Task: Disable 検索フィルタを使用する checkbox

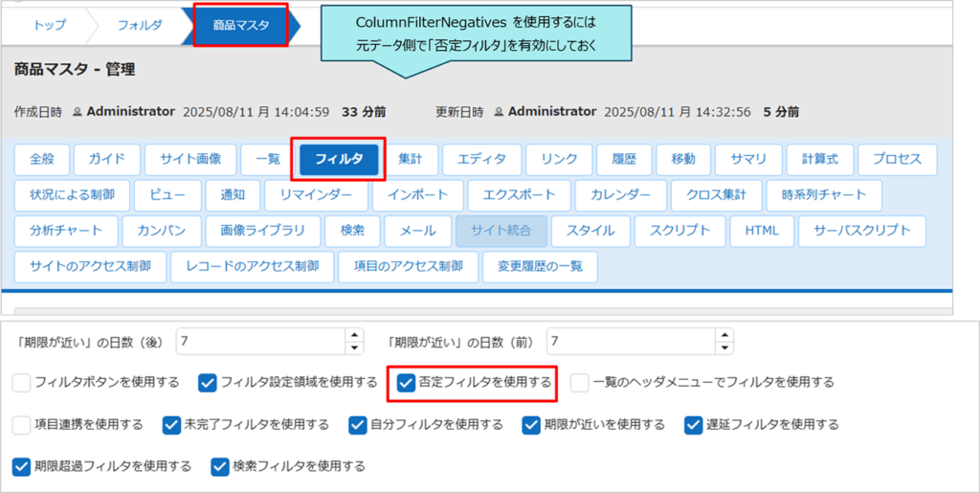Action: click(x=220, y=467)
